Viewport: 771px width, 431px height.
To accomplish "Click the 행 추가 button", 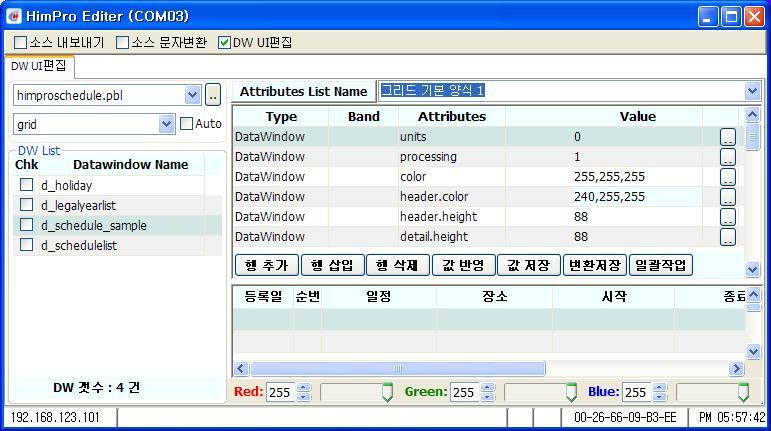I will pyautogui.click(x=267, y=265).
